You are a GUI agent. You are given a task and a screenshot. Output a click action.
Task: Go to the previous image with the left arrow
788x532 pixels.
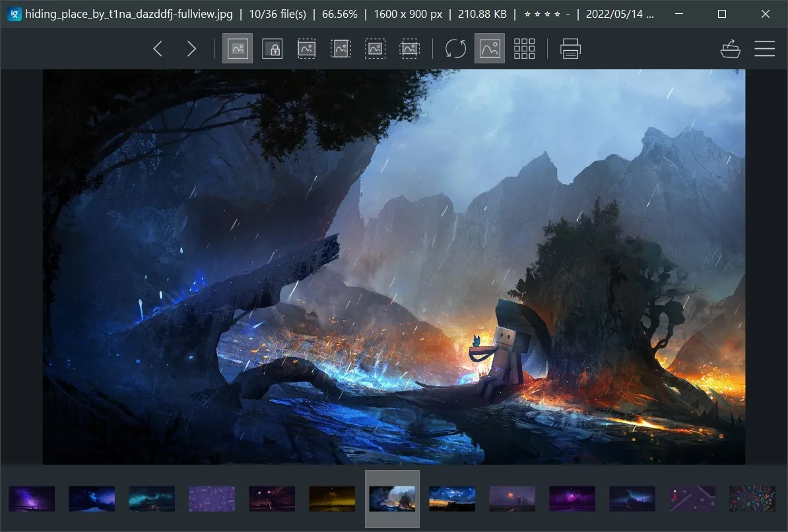tap(158, 49)
